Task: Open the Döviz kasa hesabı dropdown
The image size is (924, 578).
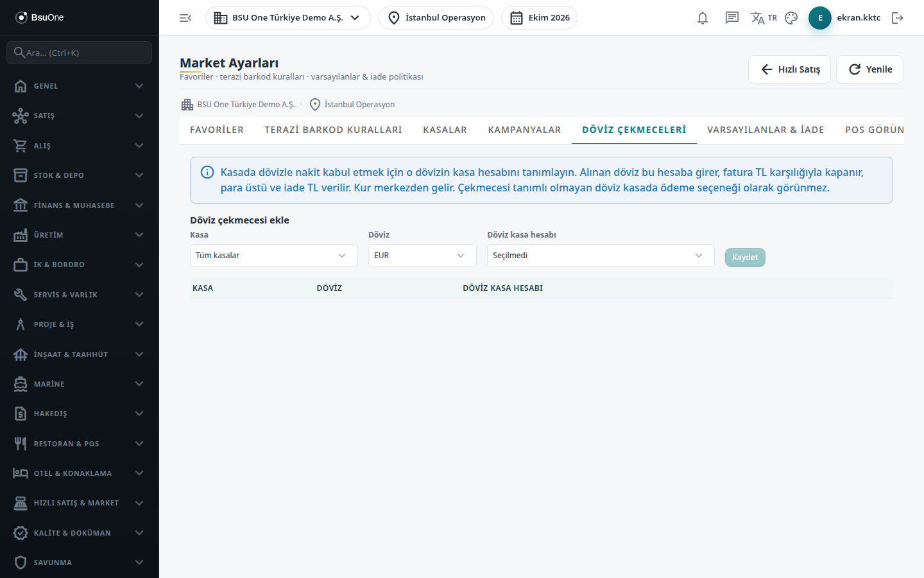Action: pos(601,256)
